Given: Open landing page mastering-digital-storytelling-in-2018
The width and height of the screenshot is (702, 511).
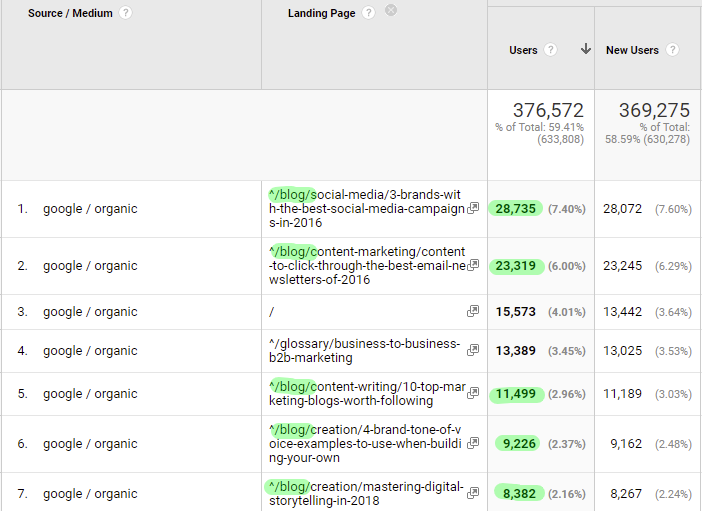Looking at the screenshot, I should (366, 494).
